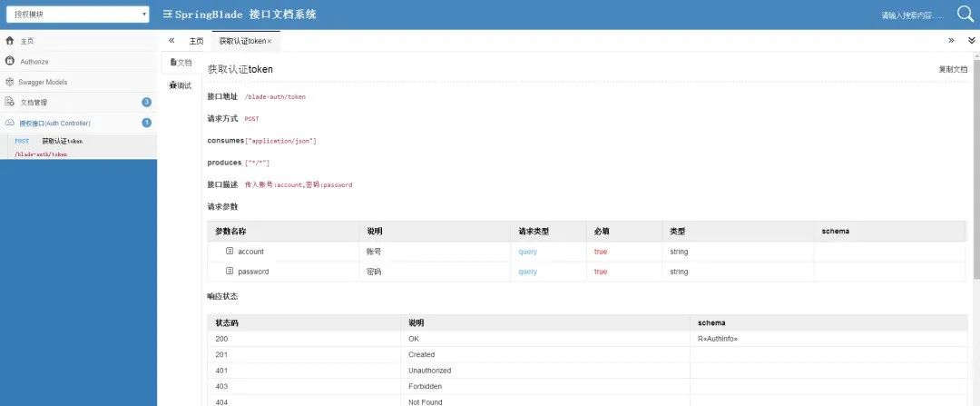The height and width of the screenshot is (406, 980).
Task: Click the consumes application/json value
Action: point(280,141)
